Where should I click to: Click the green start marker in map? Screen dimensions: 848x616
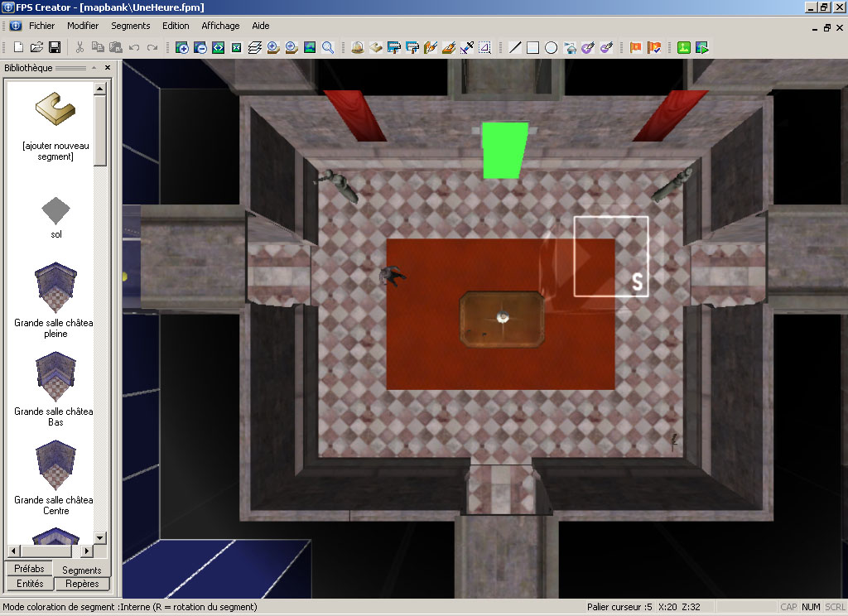504,150
